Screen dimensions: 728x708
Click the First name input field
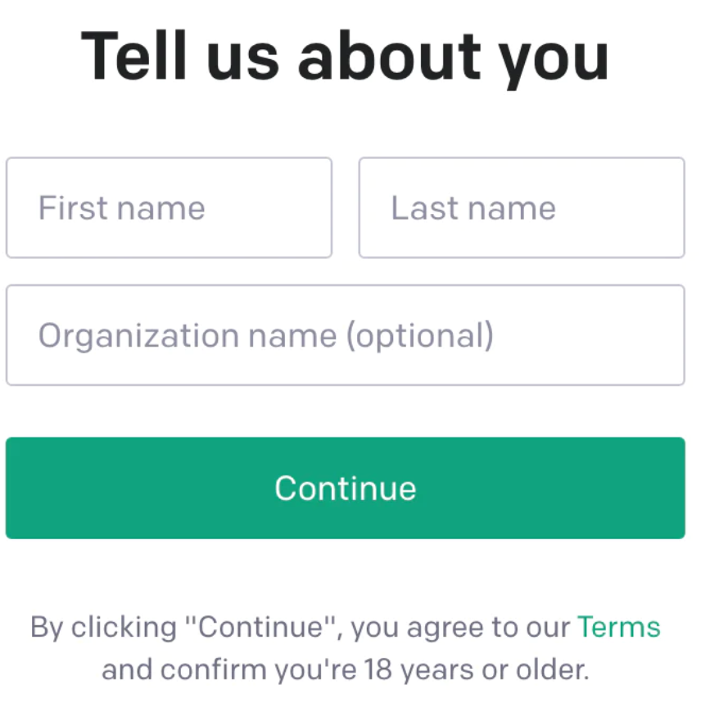(169, 208)
